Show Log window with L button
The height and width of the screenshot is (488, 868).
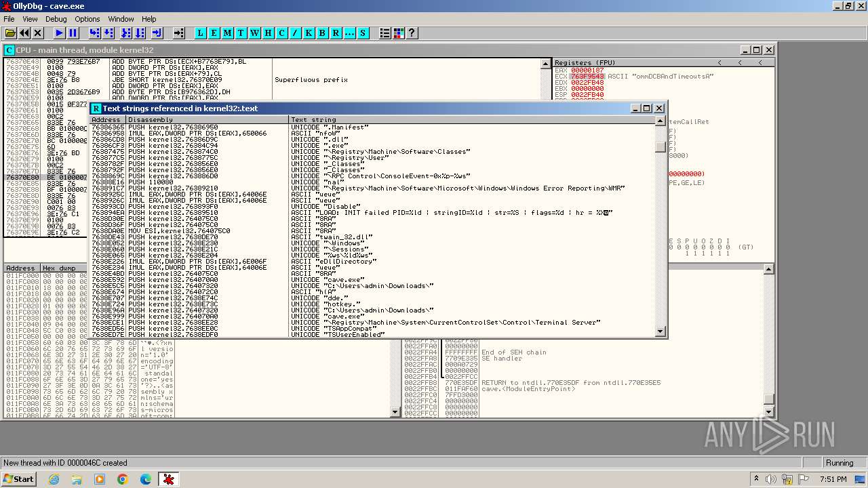point(201,33)
